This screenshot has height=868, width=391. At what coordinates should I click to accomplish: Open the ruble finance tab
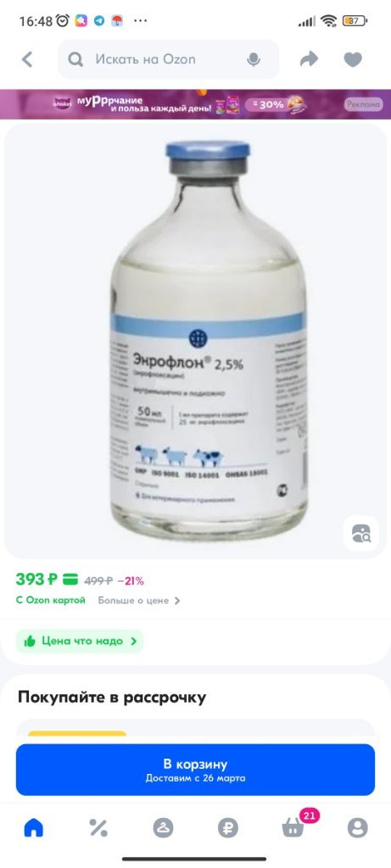[x=227, y=828]
